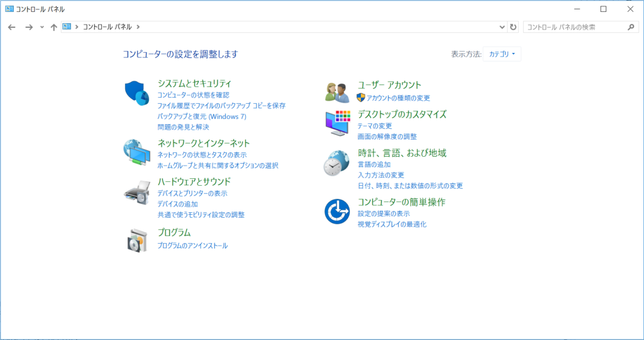Open 視覚ディスプレイの最適化 link

(392, 225)
